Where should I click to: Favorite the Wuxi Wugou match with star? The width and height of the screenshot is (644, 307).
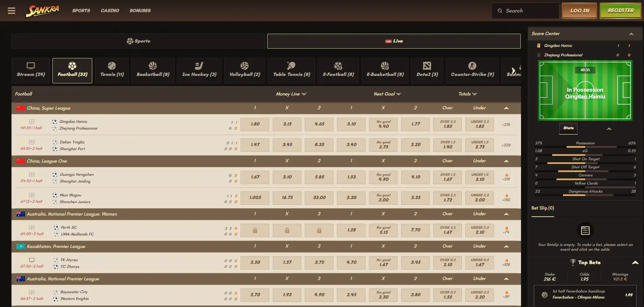click(x=23, y=195)
